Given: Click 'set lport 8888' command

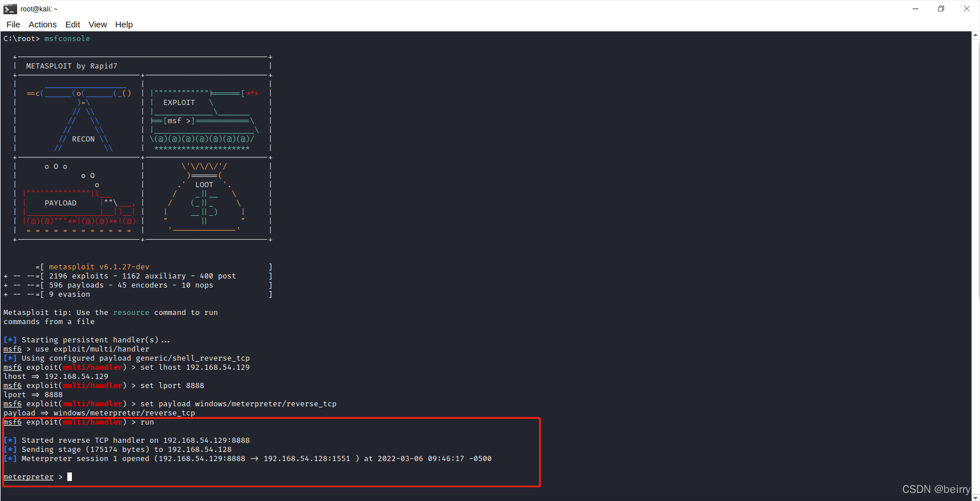Looking at the screenshot, I should [x=172, y=386].
